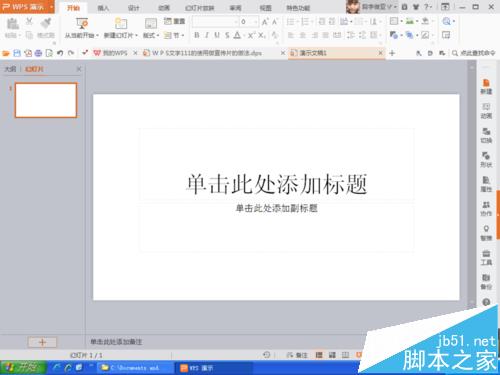Open Animation pane in right sidebar
The height and width of the screenshot is (375, 500).
486,111
